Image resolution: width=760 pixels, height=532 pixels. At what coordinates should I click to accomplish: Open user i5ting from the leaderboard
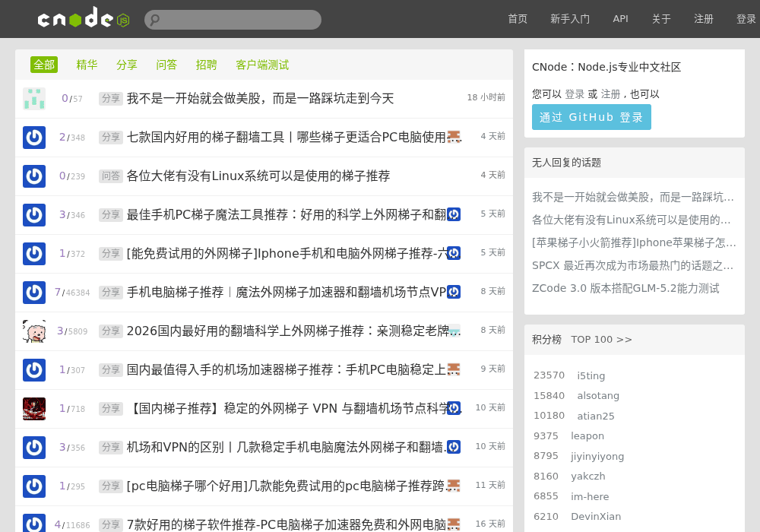(591, 375)
